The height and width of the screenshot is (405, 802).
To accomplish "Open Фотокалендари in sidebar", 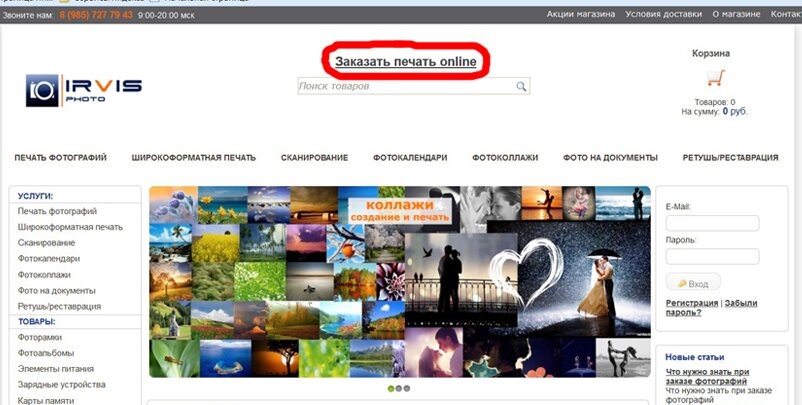I will click(49, 259).
